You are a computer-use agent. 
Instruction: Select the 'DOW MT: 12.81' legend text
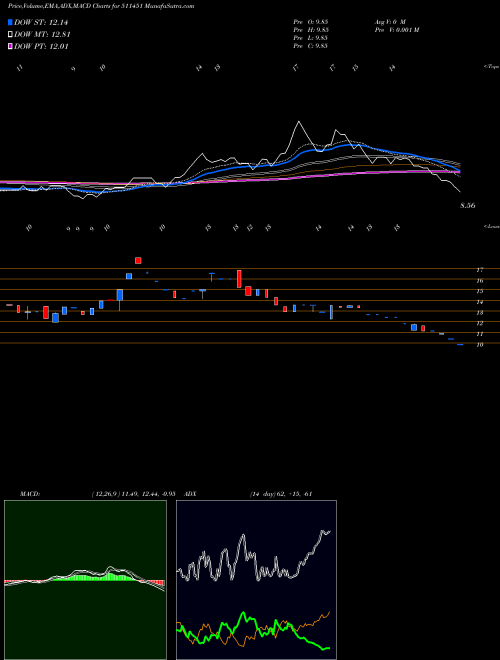[x=42, y=35]
